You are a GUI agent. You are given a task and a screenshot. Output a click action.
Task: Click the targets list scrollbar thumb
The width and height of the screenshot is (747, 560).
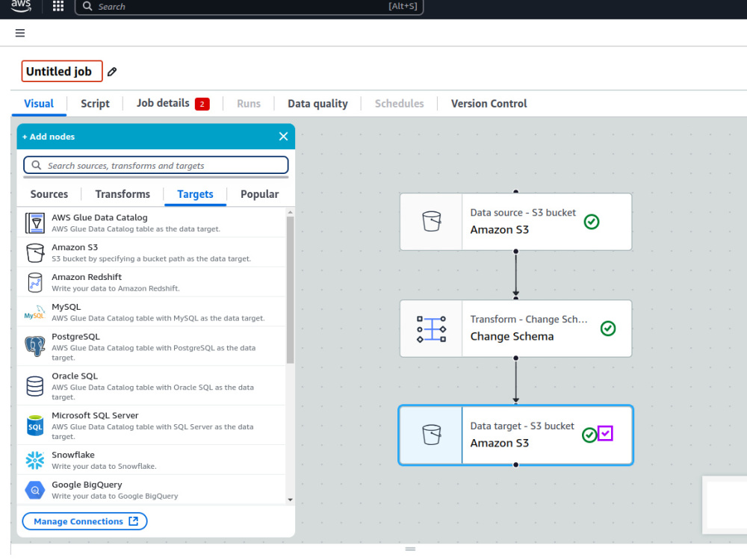click(x=290, y=290)
